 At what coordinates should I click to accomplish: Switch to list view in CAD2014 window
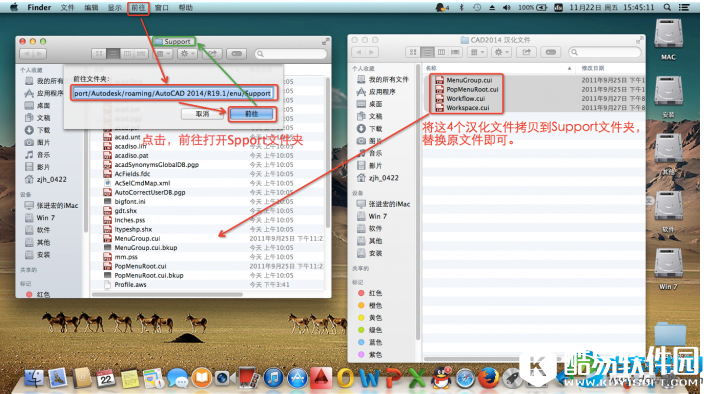point(427,52)
